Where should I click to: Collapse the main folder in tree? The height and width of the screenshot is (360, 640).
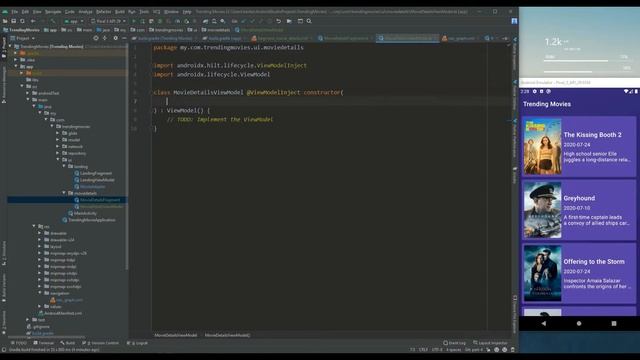(29, 100)
